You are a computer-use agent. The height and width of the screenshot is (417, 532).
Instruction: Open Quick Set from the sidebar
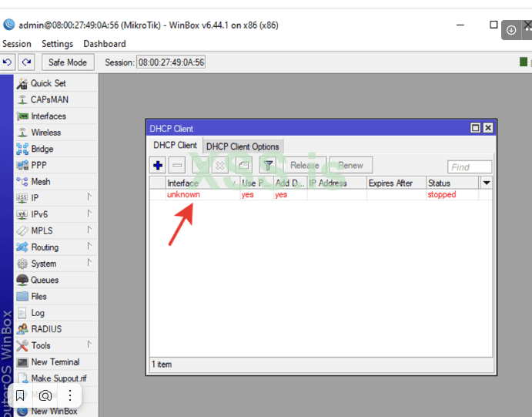coord(56,83)
